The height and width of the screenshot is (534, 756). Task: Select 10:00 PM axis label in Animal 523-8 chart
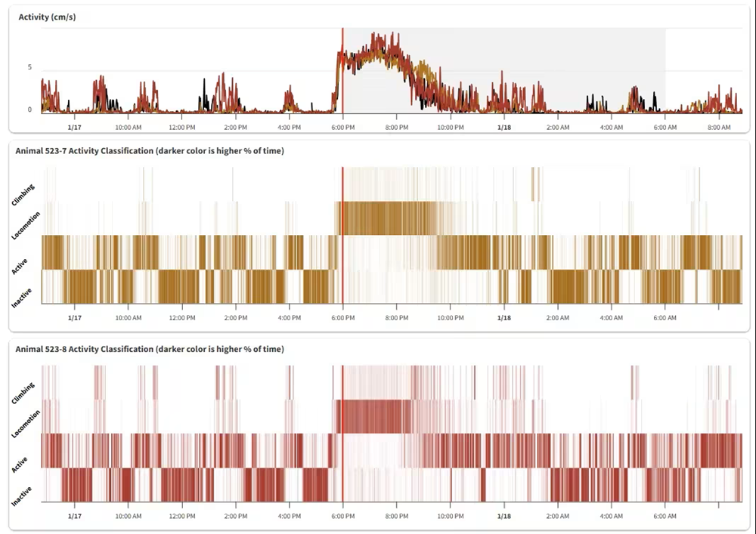[451, 517]
